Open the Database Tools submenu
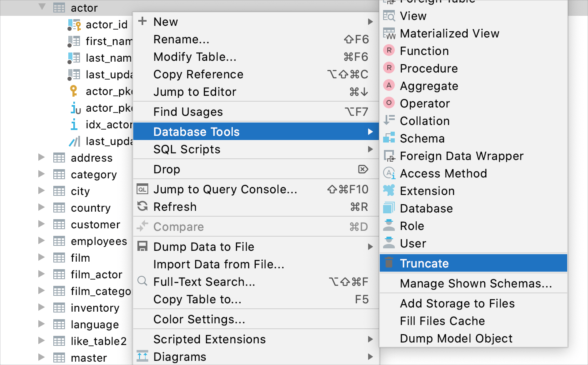Viewport: 588px width, 365px height. 197,131
